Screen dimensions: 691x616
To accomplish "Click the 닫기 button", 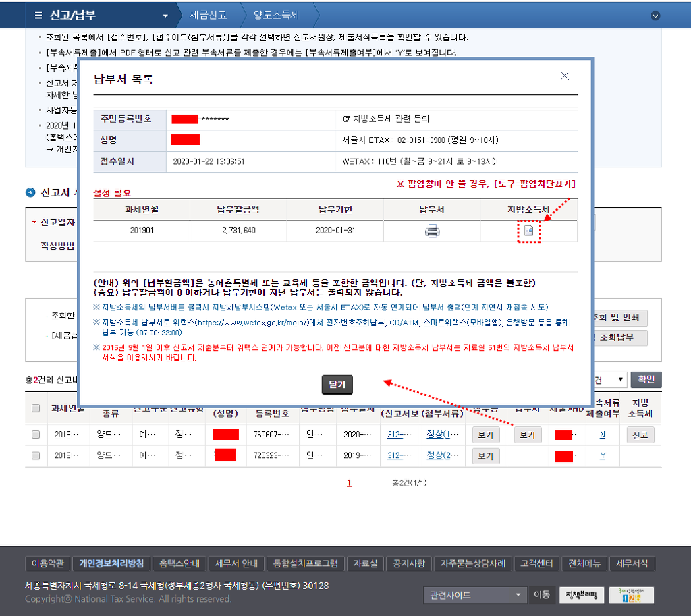I will click(x=337, y=384).
